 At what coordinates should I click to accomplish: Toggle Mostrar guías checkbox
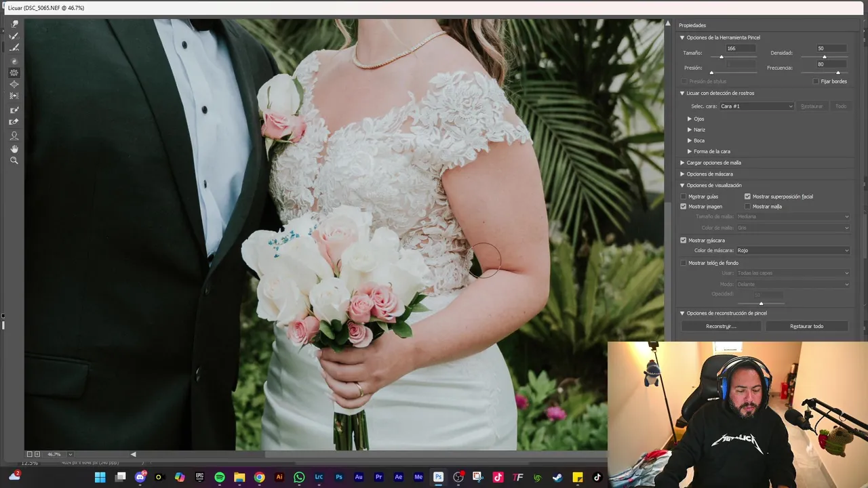pyautogui.click(x=684, y=197)
